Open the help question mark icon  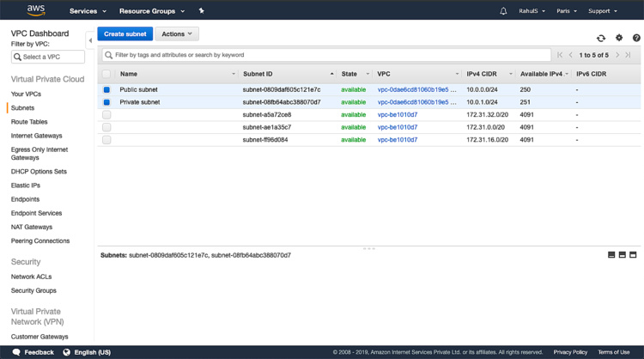click(x=636, y=38)
